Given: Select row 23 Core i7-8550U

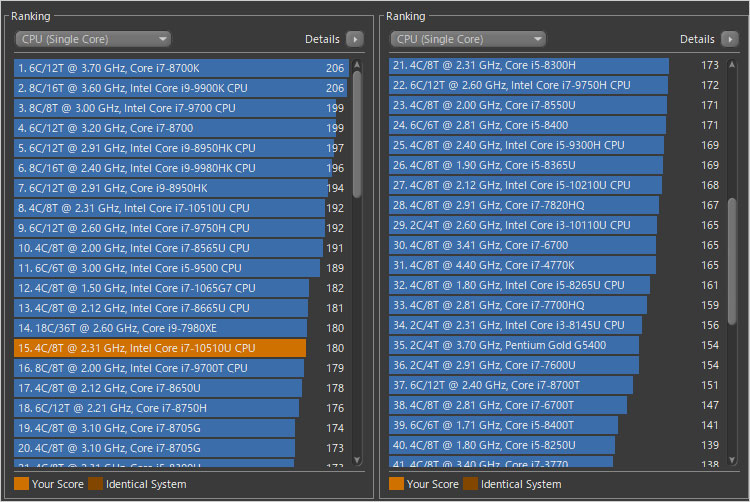Looking at the screenshot, I should pos(556,105).
